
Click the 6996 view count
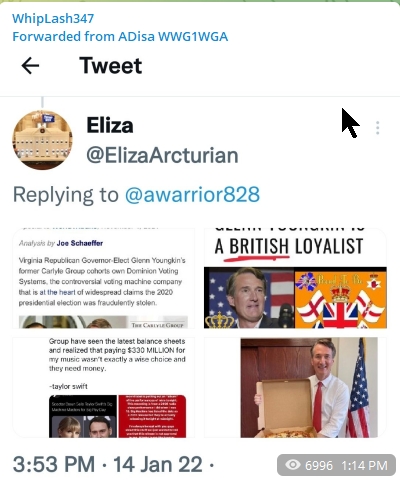(x=319, y=465)
